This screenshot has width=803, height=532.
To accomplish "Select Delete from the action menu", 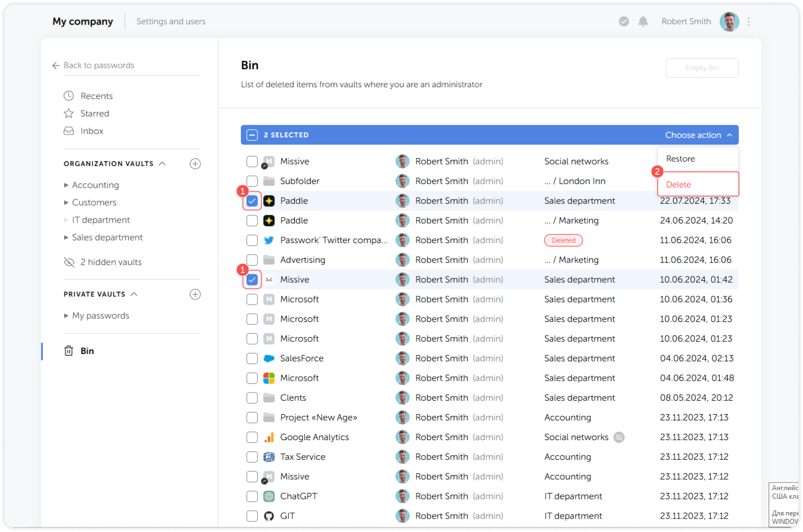I will tap(678, 185).
